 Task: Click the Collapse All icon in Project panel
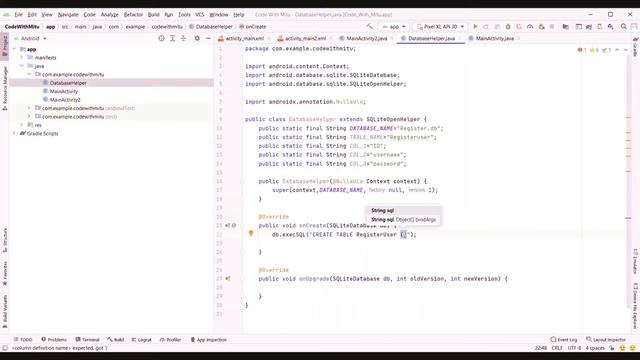pyautogui.click(x=184, y=38)
